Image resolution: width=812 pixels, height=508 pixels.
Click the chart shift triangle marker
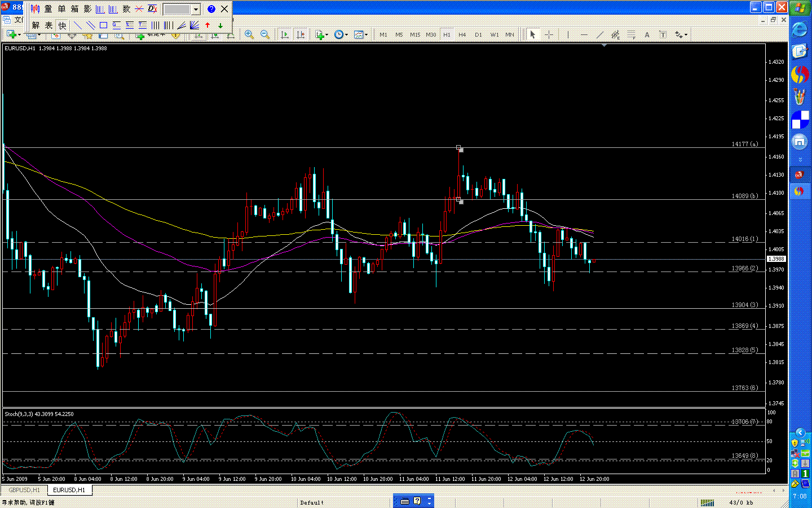click(604, 46)
